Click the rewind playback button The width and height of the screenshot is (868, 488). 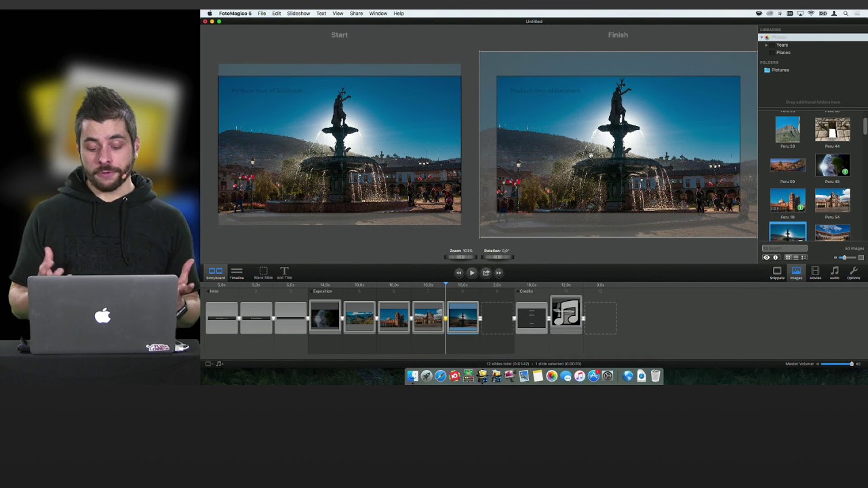[458, 272]
